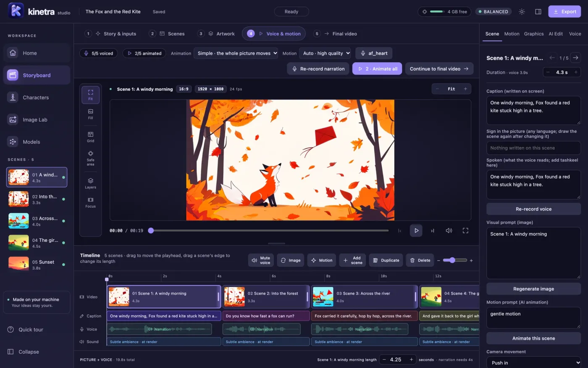
Task: Select the 03 Across scene thumbnail in sidebar
Action: [x=37, y=221]
